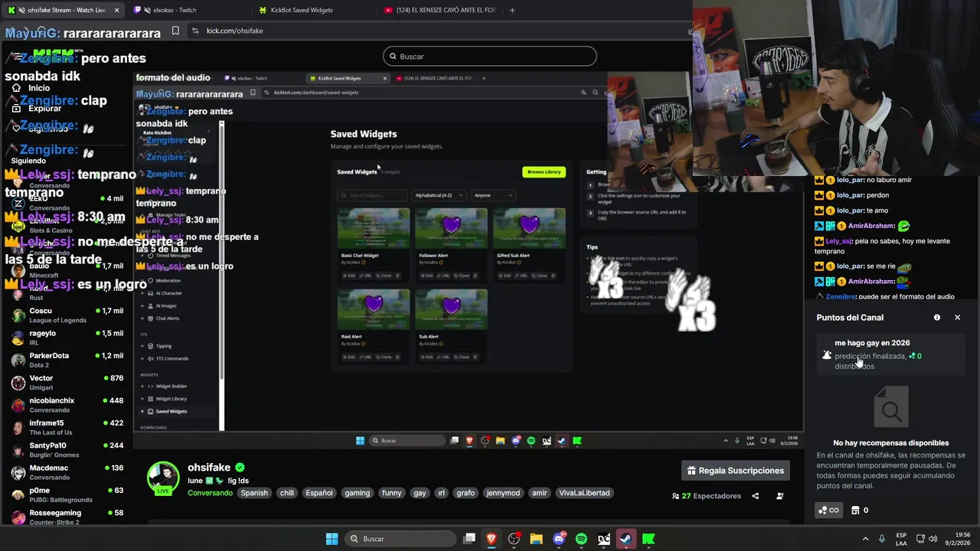Viewport: 980px width, 551px height.
Task: Open the channel points store icon
Action: pyautogui.click(x=855, y=510)
